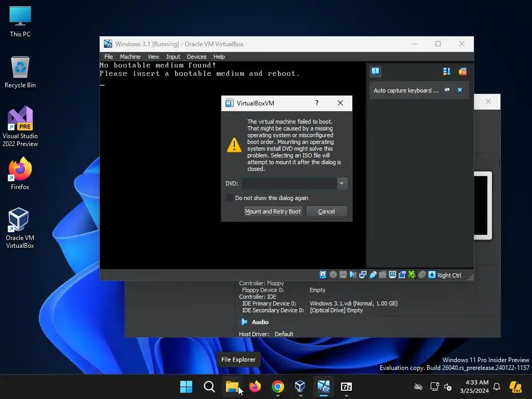Image resolution: width=532 pixels, height=399 pixels.
Task: Click the Audio speaker icon in Manager details
Action: [x=244, y=322]
